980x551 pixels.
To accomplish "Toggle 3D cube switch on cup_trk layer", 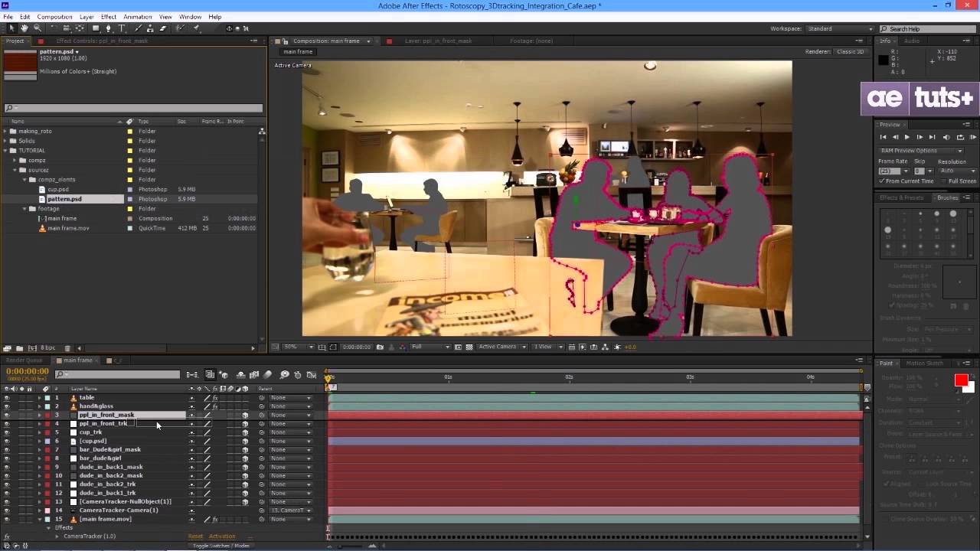I will tap(245, 432).
